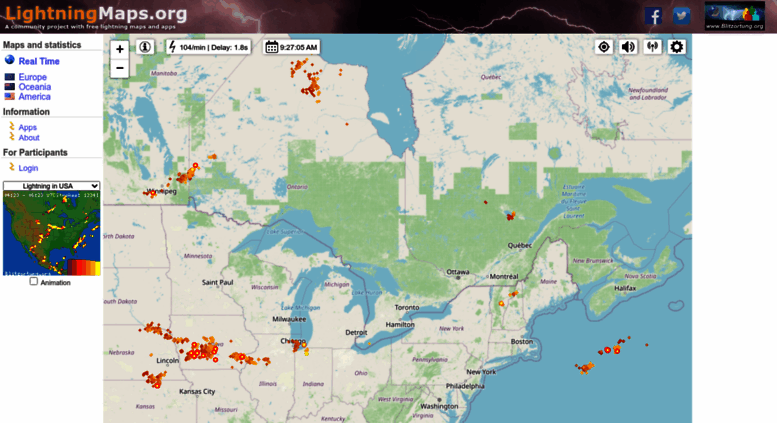Open the Apps page
The height and width of the screenshot is (423, 777).
27,128
